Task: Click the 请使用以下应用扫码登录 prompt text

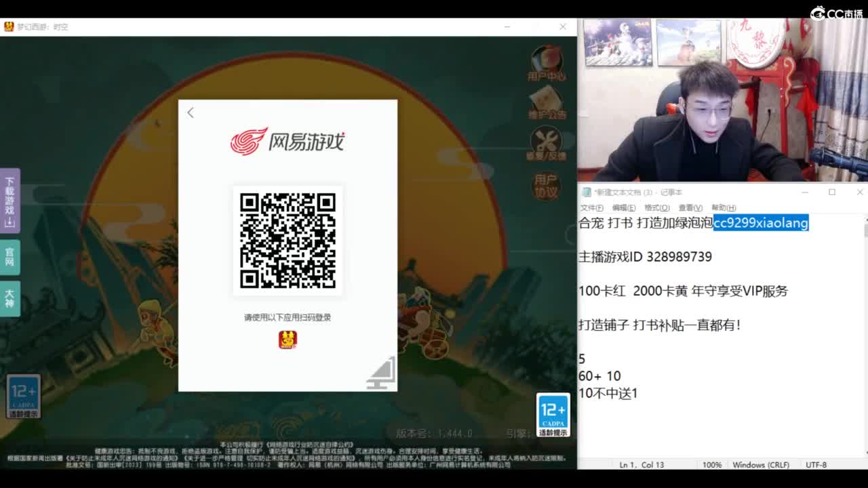Action: click(x=288, y=317)
